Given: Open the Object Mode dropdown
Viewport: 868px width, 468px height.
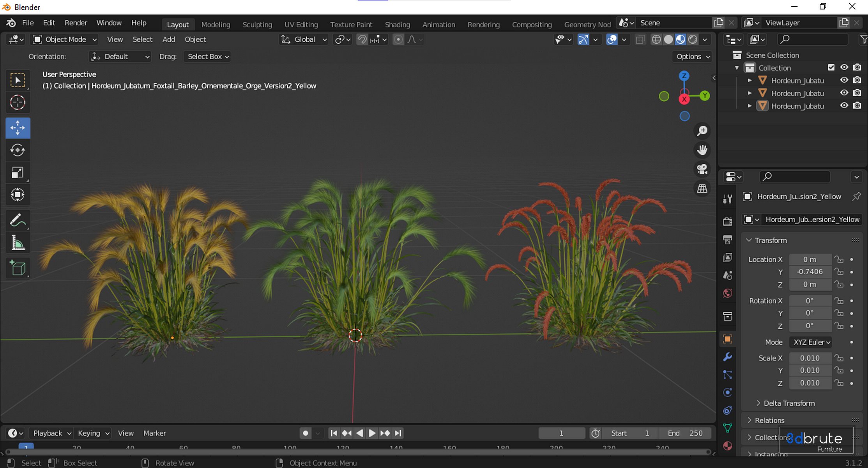Looking at the screenshot, I should pos(65,39).
